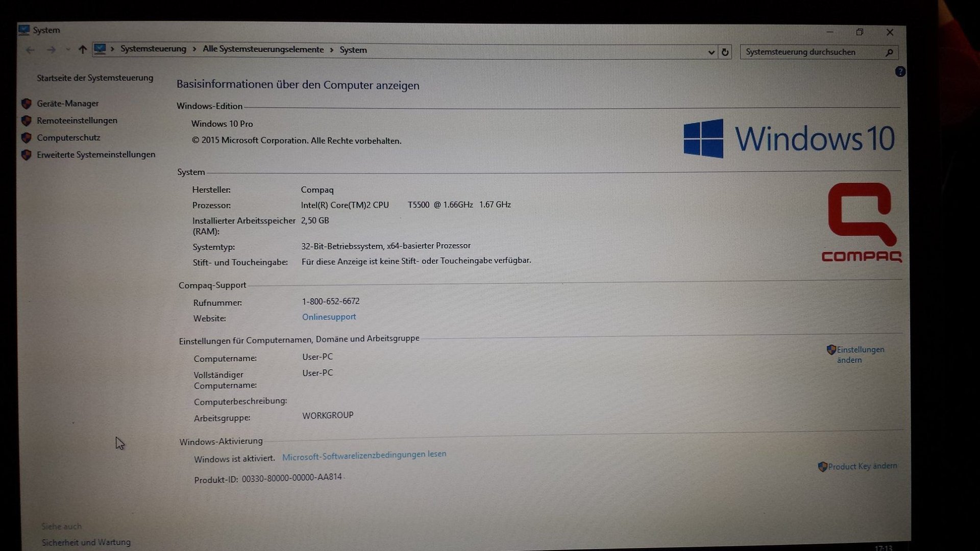Click Product Key ändern link
This screenshot has height=551, width=980.
pyautogui.click(x=862, y=466)
